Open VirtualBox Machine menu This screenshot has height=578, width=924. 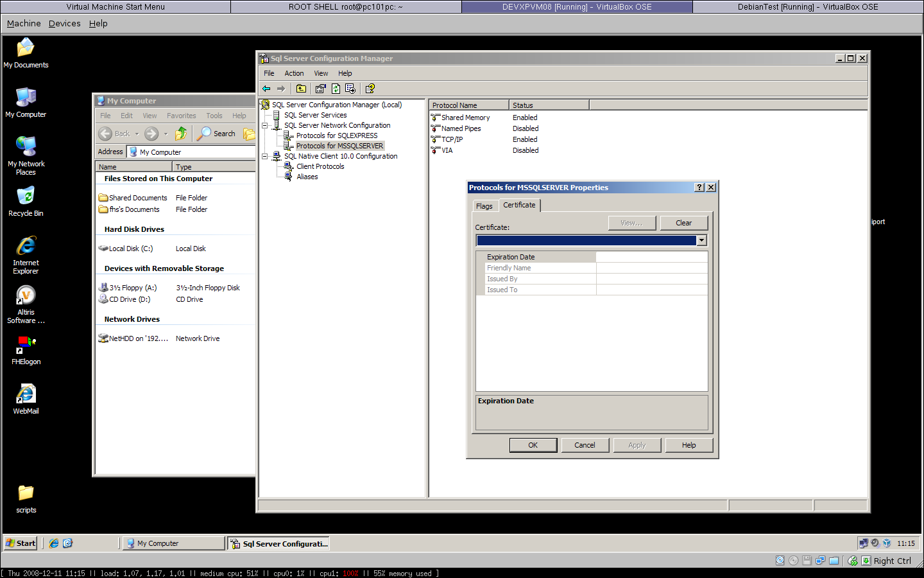[x=24, y=23]
